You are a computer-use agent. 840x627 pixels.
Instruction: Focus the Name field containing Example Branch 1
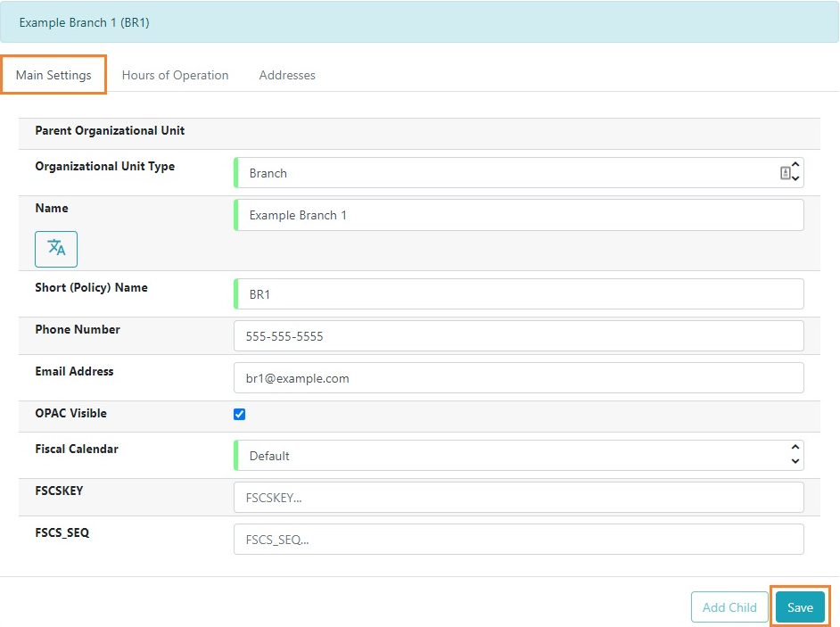517,215
